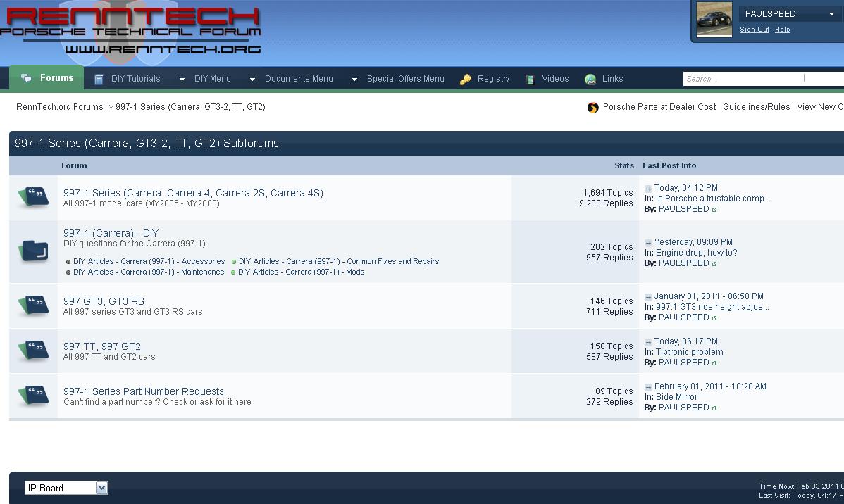The image size is (844, 504).
Task: Click the Videos icon in navigation bar
Action: [x=530, y=79]
